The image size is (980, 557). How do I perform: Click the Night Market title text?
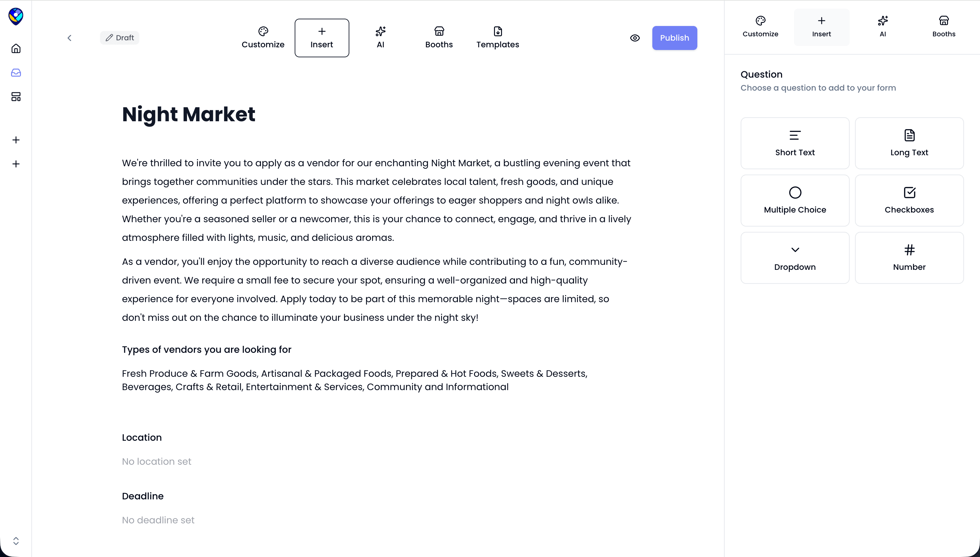(189, 114)
